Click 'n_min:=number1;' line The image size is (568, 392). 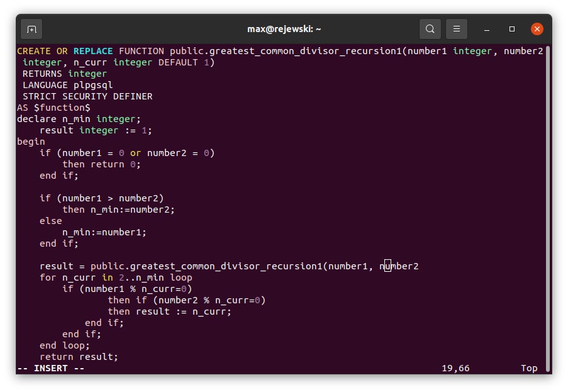click(104, 232)
